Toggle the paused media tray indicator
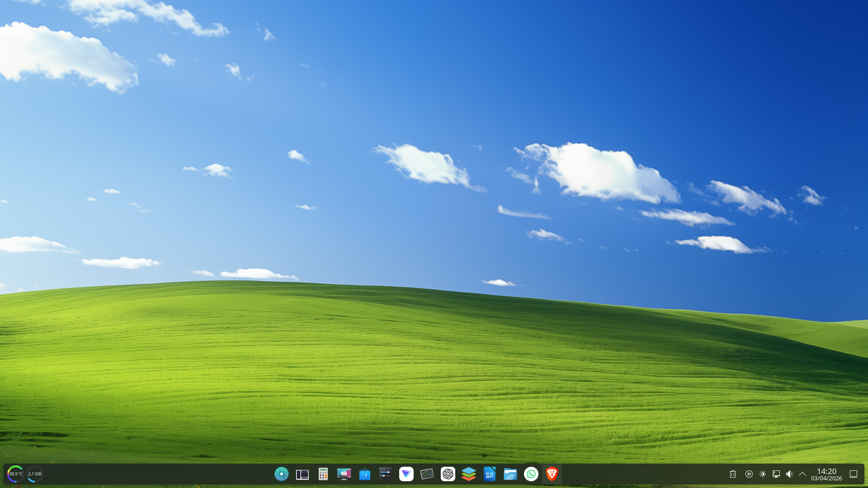Image resolution: width=868 pixels, height=488 pixels. [x=749, y=474]
